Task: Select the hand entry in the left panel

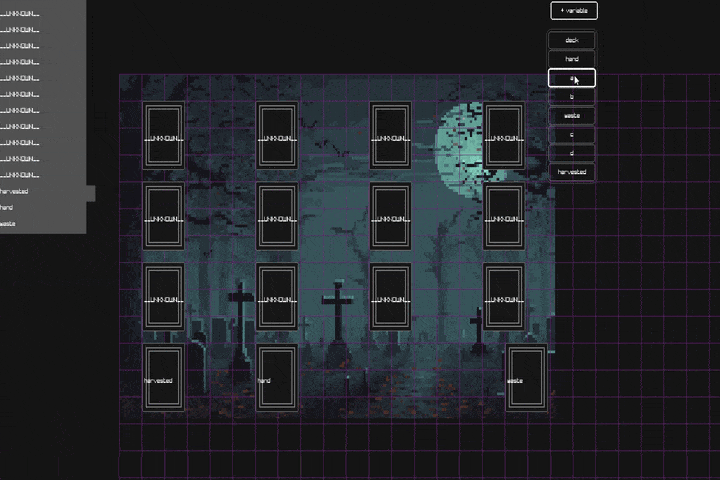Action: 7,208
